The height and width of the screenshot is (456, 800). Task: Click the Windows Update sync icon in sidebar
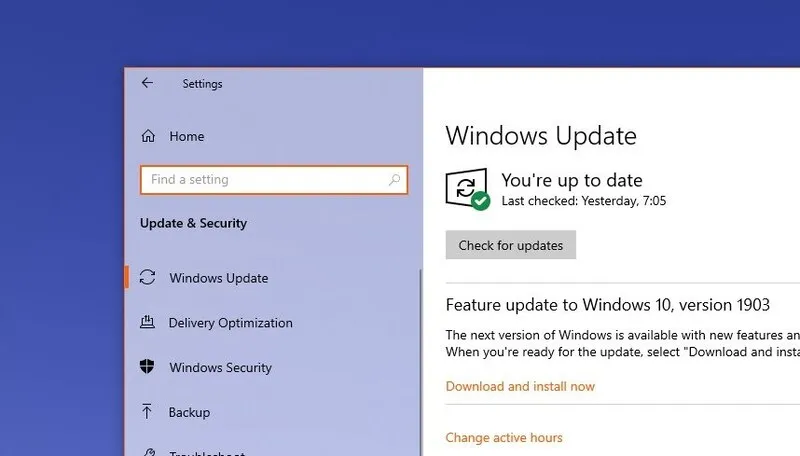[148, 278]
